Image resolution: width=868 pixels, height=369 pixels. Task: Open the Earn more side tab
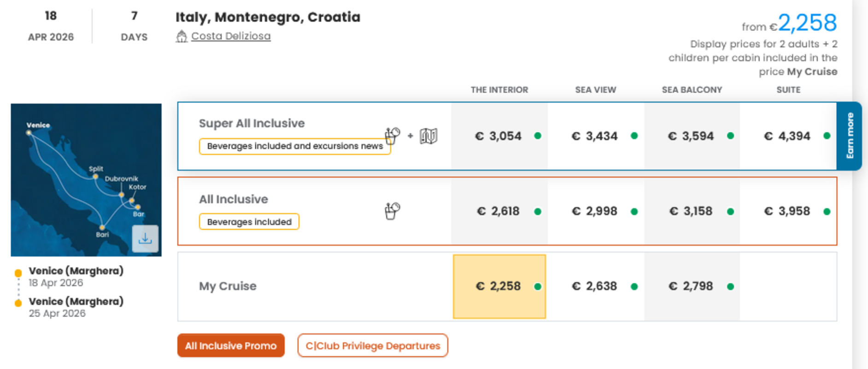click(x=850, y=136)
